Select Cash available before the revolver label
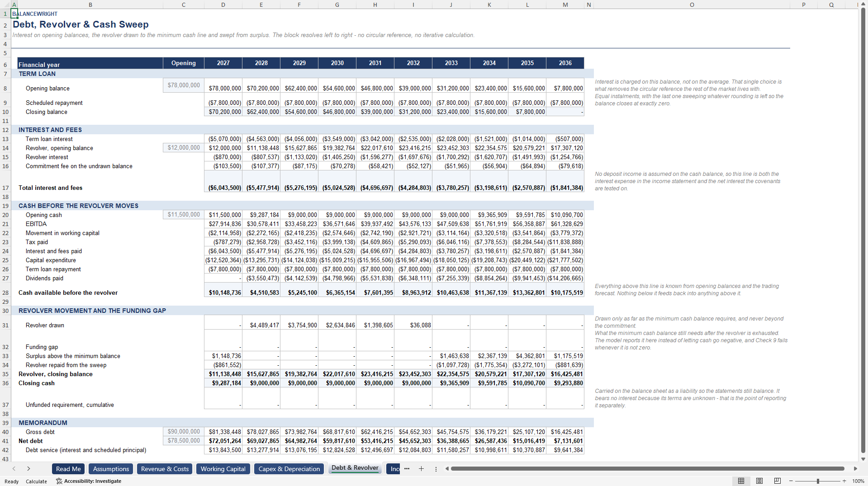Screen dimensions: 868x486 (x=68, y=293)
